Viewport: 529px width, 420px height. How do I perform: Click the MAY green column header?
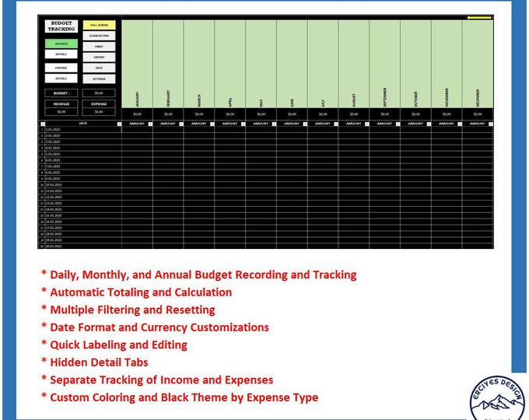pos(261,64)
